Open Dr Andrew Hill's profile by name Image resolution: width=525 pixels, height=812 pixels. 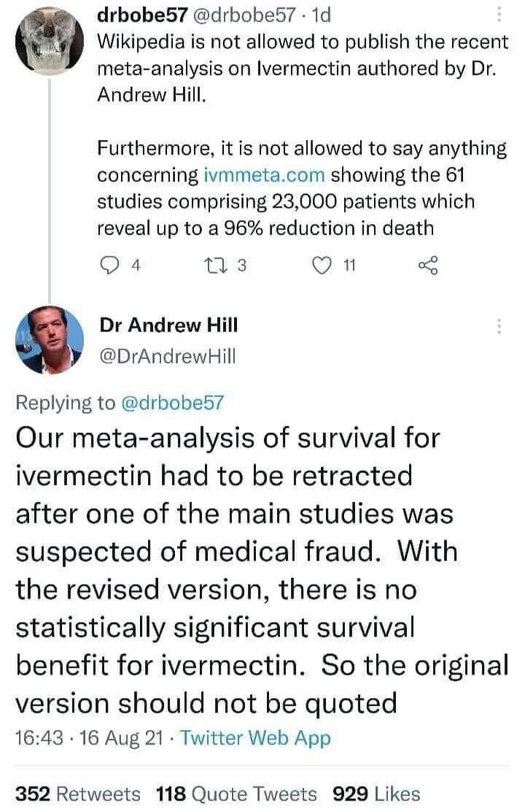(168, 325)
